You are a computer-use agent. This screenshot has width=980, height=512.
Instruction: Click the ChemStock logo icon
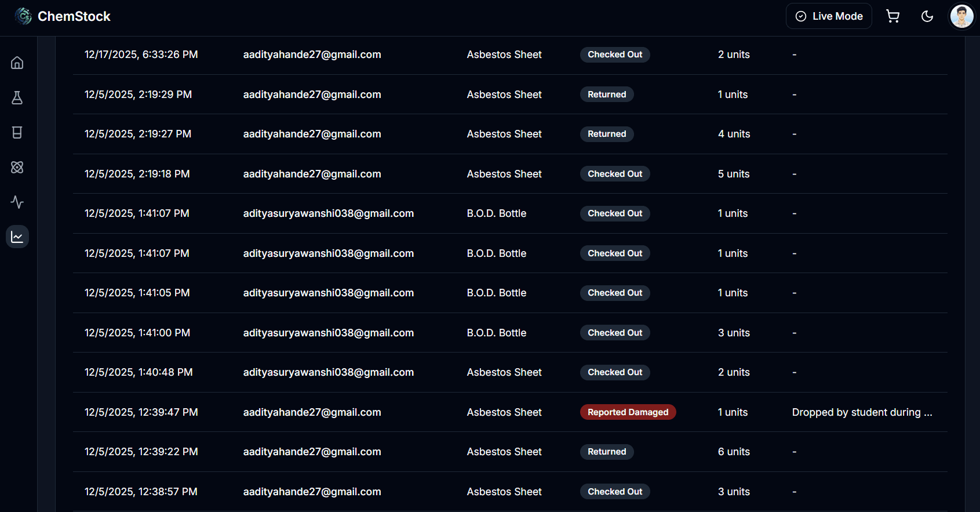[23, 16]
